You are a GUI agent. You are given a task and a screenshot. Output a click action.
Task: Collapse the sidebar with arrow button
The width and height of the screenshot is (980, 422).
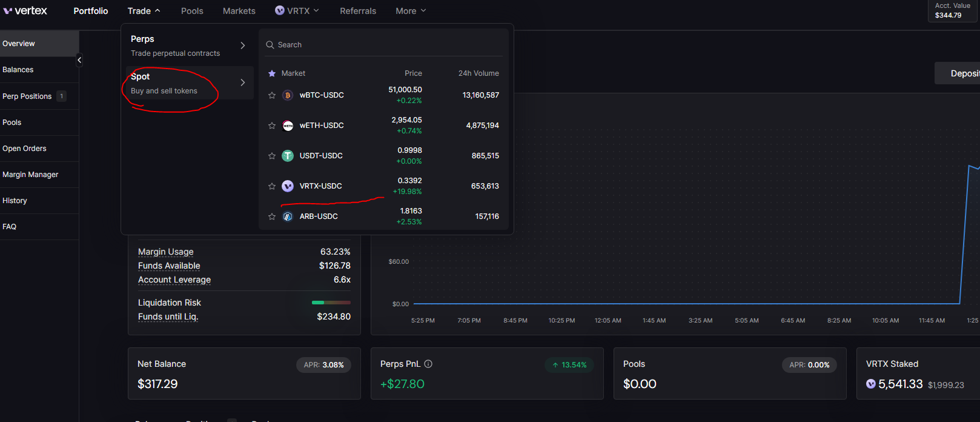(79, 60)
